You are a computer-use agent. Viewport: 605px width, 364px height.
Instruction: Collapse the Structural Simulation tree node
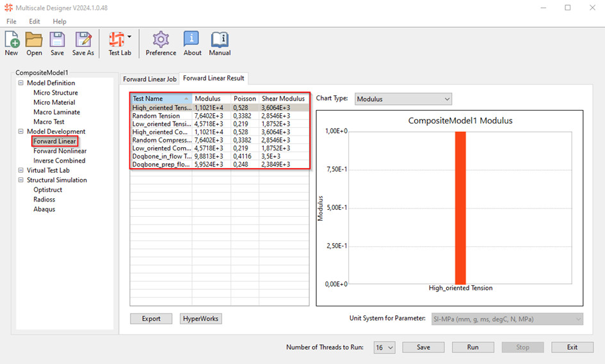click(x=21, y=180)
